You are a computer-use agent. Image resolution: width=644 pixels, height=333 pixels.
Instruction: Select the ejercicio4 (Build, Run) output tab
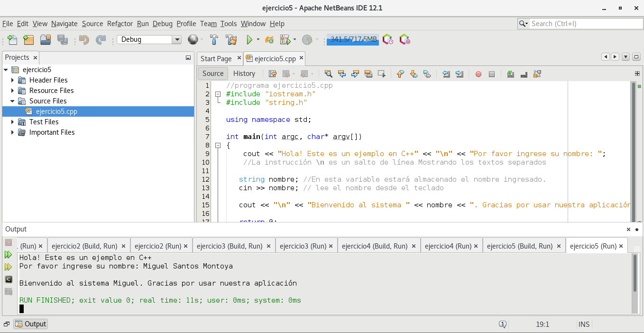(x=374, y=246)
